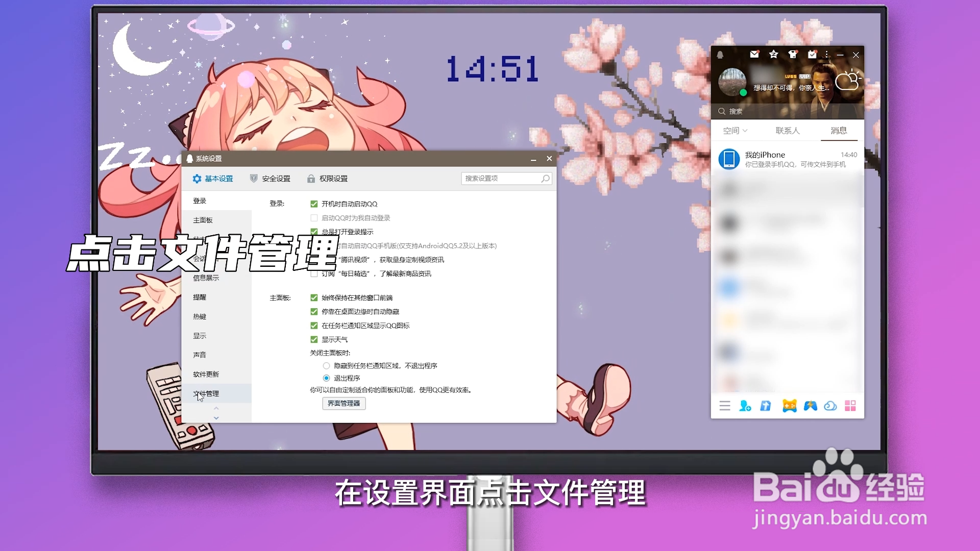
Task: Select 主面板 in settings sidebar
Action: point(216,220)
